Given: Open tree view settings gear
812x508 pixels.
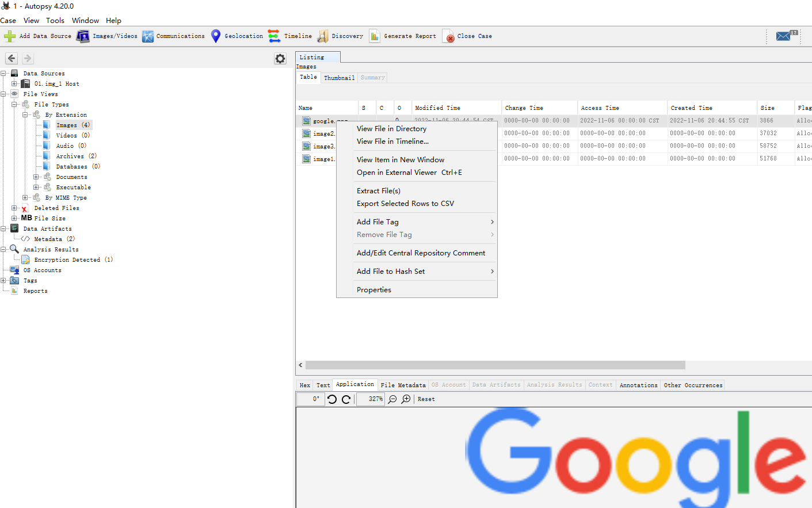Looking at the screenshot, I should [280, 59].
